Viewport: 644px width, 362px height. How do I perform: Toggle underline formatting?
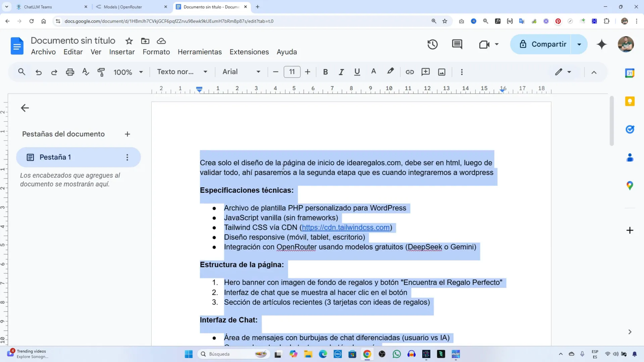357,72
